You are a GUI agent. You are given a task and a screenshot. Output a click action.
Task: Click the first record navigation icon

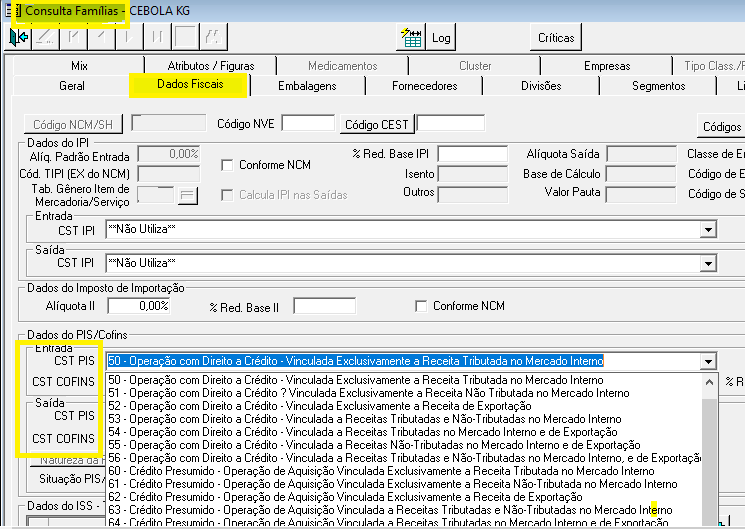pyautogui.click(x=74, y=37)
